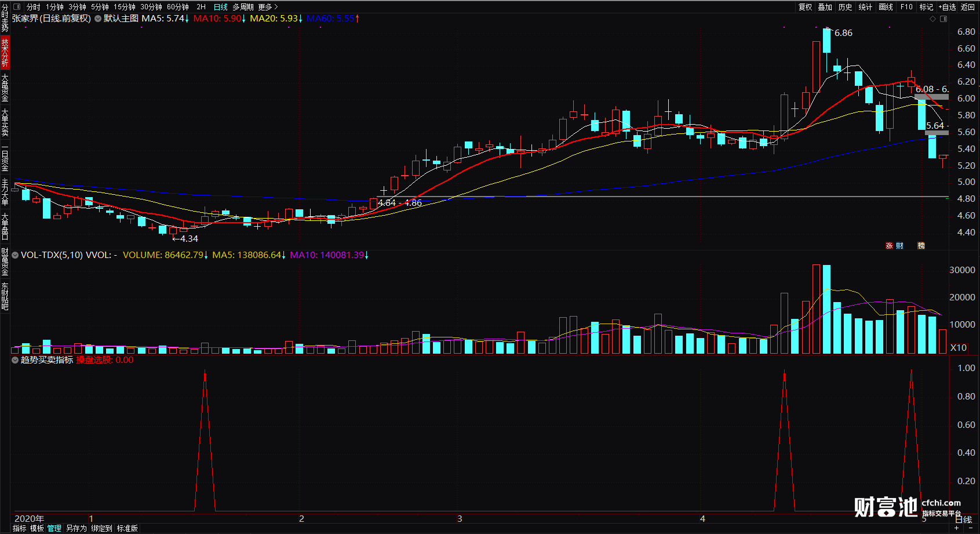This screenshot has width=980, height=534.
Task: Select the 3分钟 period
Action: click(78, 7)
